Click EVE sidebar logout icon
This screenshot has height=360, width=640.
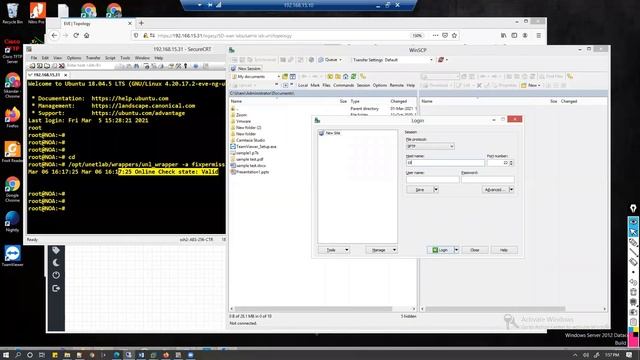[56, 289]
